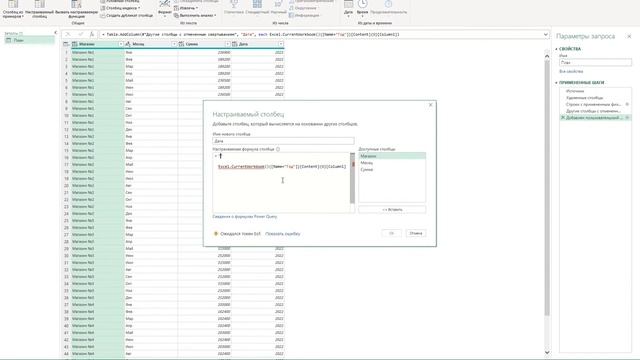Close the Query Settings pane
The height and width of the screenshot is (360, 640).
tap(629, 36)
